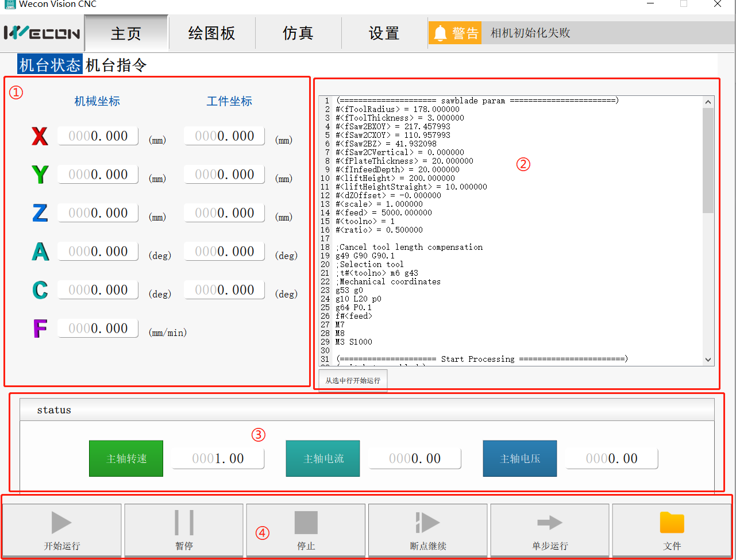Open the 仿真 simulation tab
736x560 pixels.
298,33
